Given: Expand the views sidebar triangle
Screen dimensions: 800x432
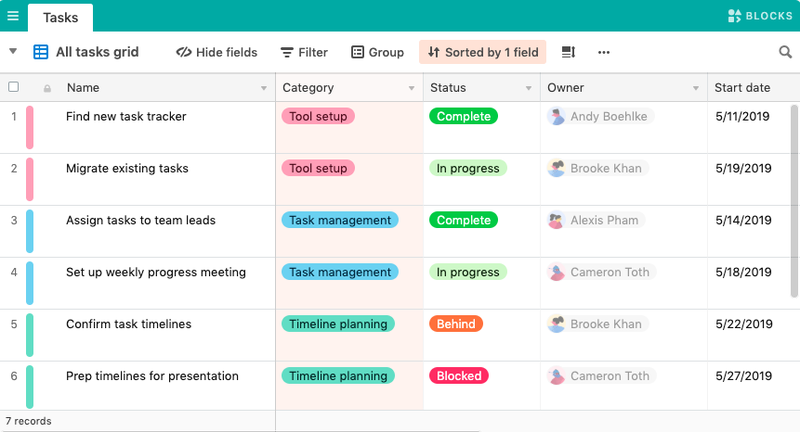Looking at the screenshot, I should (13, 51).
